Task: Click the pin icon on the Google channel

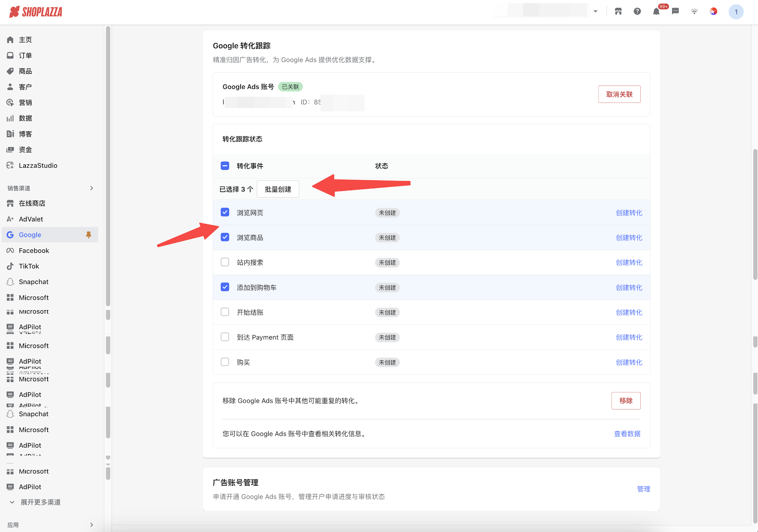Action: coord(88,235)
